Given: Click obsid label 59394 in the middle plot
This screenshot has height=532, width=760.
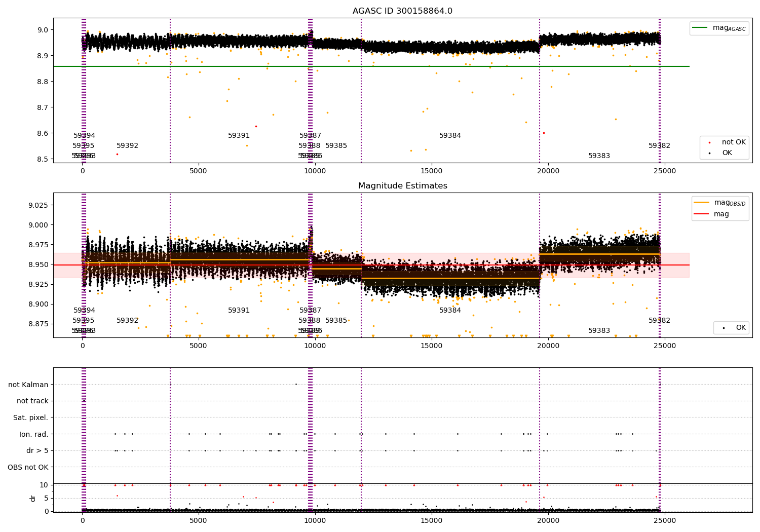Looking at the screenshot, I should [x=84, y=311].
